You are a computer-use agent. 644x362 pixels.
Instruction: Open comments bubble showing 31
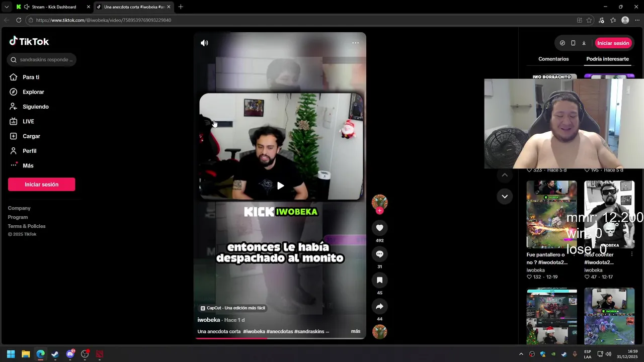point(379,254)
